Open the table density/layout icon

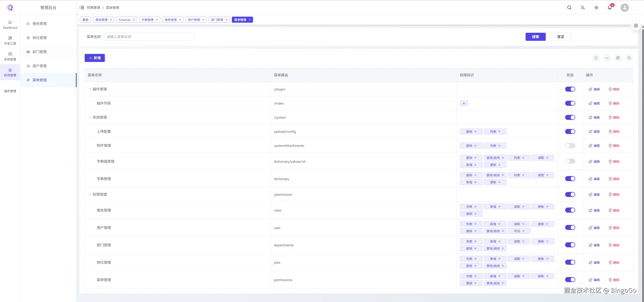[x=618, y=58]
